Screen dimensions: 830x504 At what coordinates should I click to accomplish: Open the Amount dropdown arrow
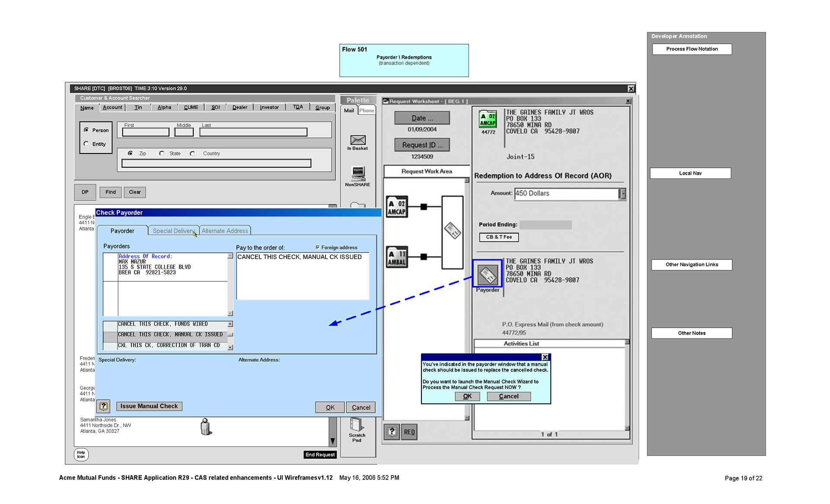point(622,194)
